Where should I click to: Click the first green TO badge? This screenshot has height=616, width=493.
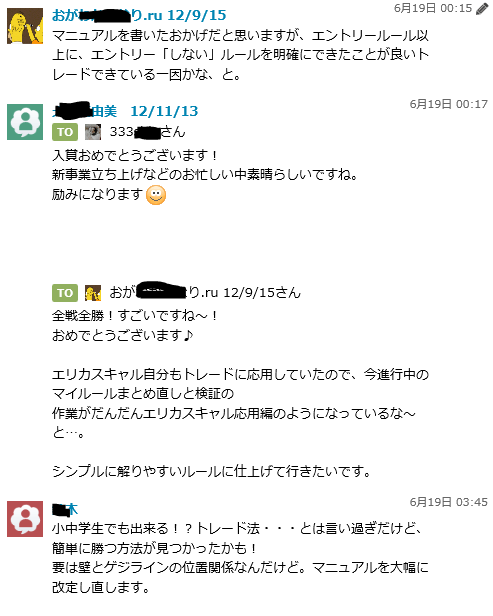click(x=65, y=132)
